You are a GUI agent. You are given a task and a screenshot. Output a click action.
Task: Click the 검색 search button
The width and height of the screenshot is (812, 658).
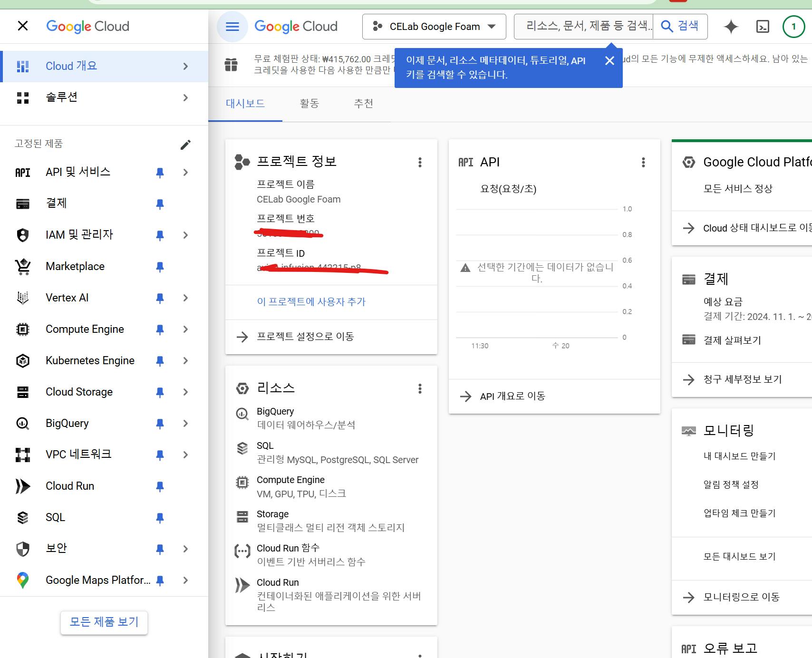(680, 26)
